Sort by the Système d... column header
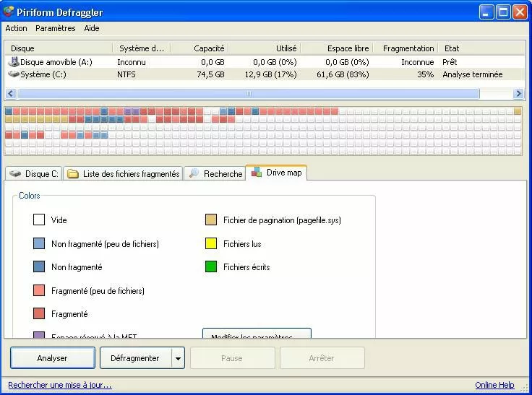 pos(141,48)
